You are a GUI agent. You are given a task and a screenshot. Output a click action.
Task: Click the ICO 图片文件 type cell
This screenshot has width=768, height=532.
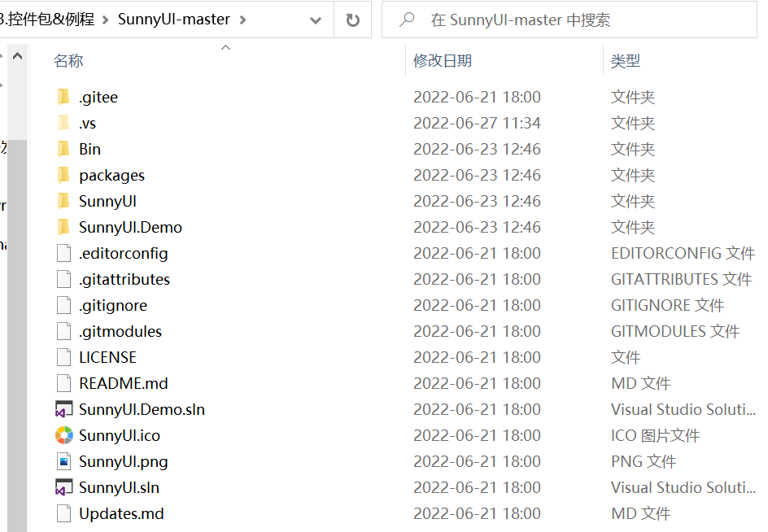pos(656,435)
